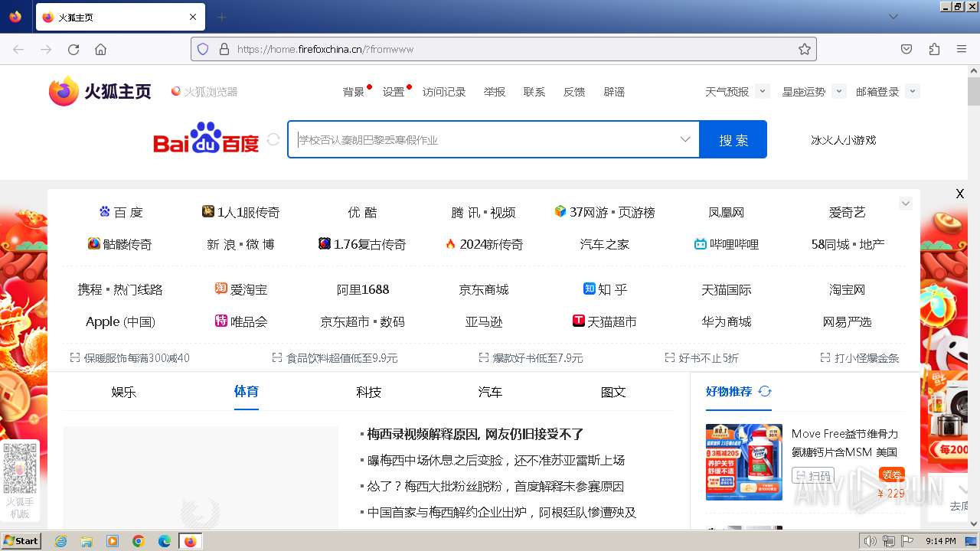Open the 京东商城 link
980x551 pixels.
[484, 289]
